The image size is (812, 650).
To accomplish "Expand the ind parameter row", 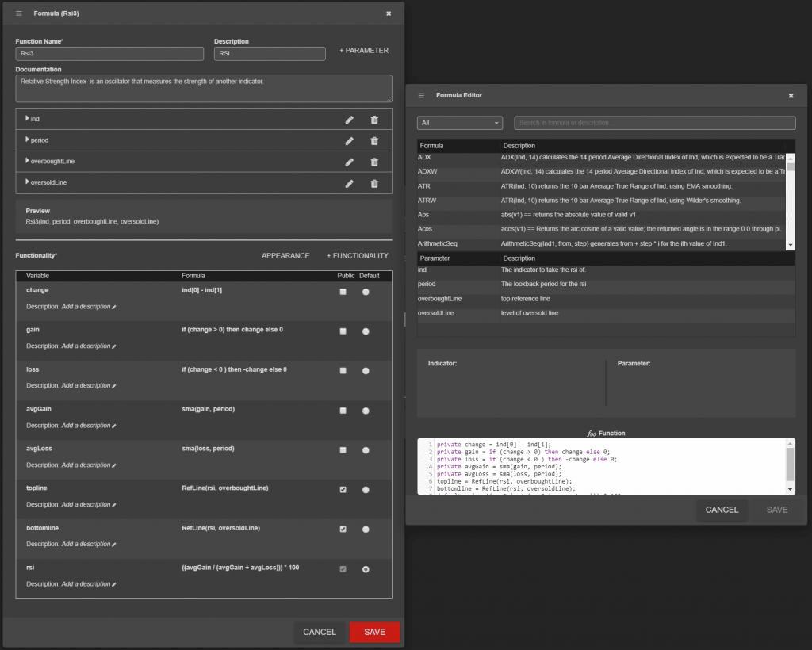I will click(27, 119).
